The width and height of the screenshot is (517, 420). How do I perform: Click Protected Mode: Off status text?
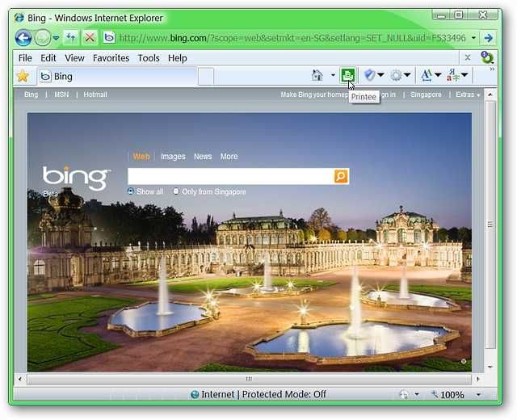point(284,394)
